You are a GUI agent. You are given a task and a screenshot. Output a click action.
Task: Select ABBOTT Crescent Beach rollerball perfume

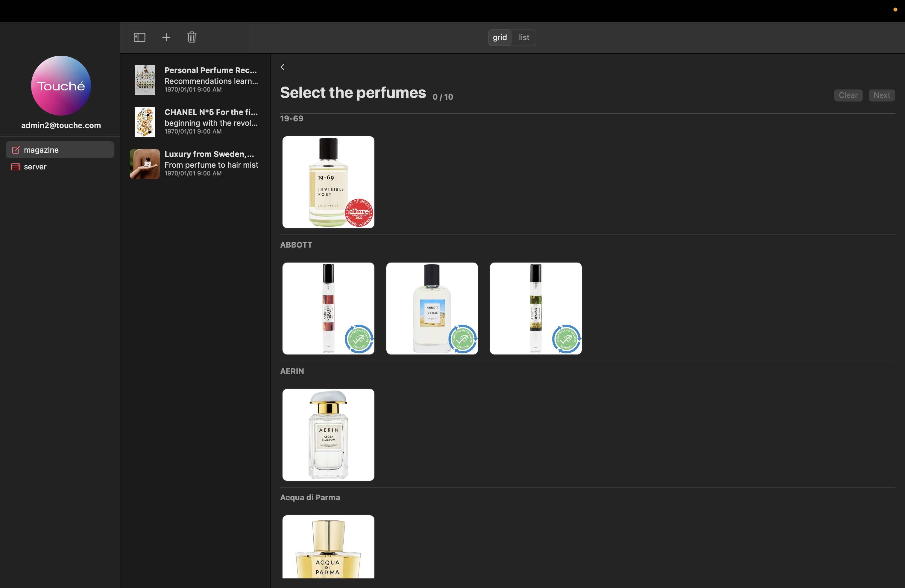point(328,308)
